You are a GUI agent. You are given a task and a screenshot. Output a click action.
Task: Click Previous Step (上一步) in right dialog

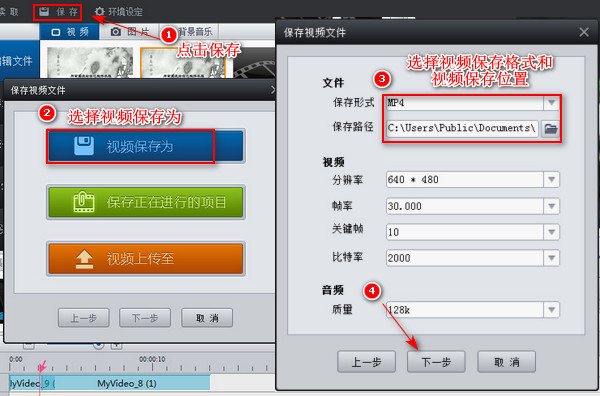point(366,362)
